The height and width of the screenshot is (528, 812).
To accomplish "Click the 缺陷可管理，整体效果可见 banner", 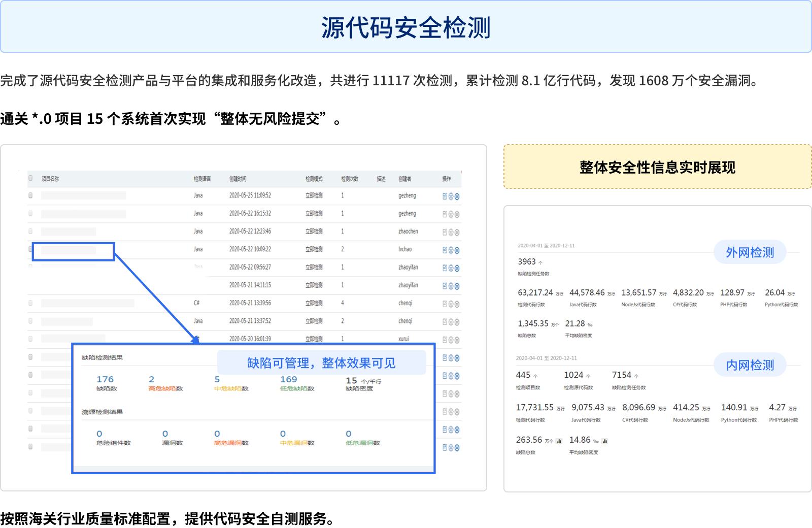I will click(321, 363).
